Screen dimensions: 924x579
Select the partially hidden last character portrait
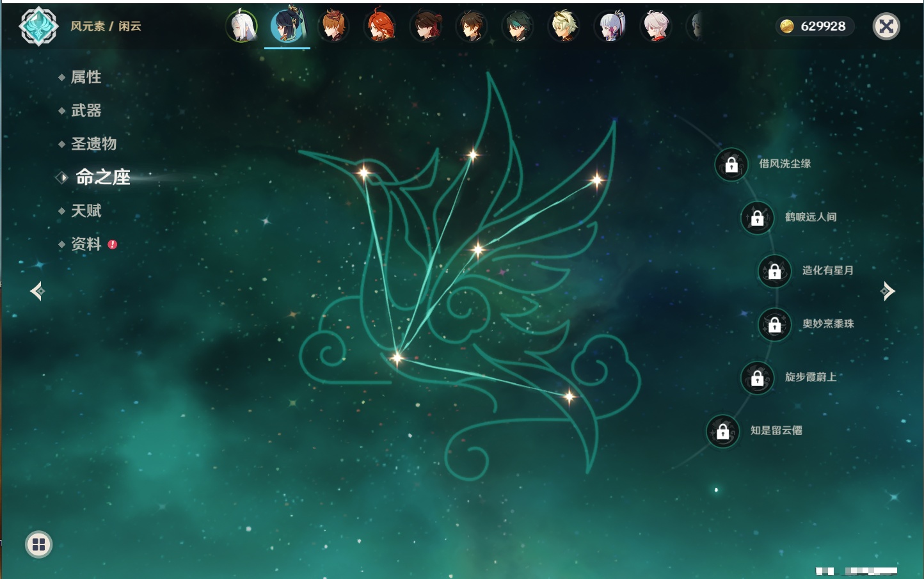[x=696, y=26]
